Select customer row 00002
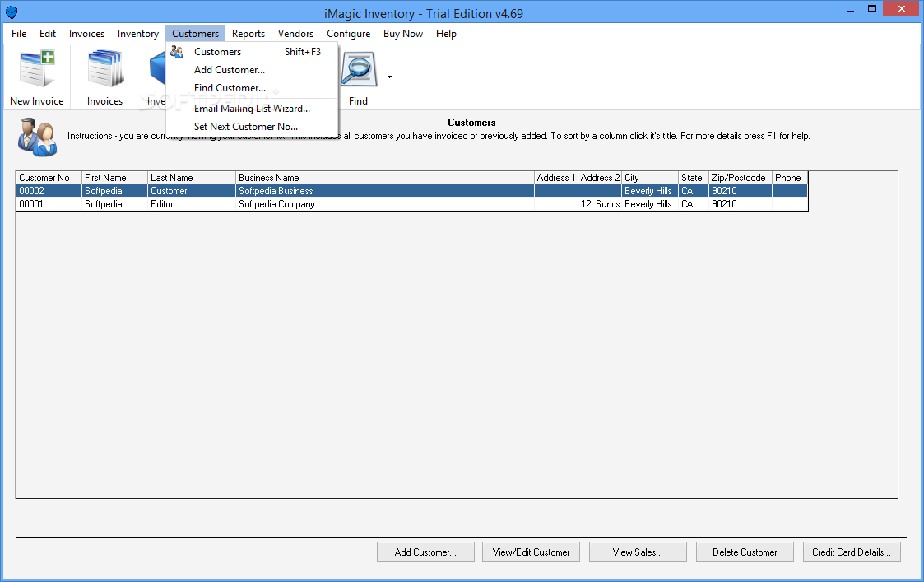This screenshot has width=924, height=582. tap(412, 191)
